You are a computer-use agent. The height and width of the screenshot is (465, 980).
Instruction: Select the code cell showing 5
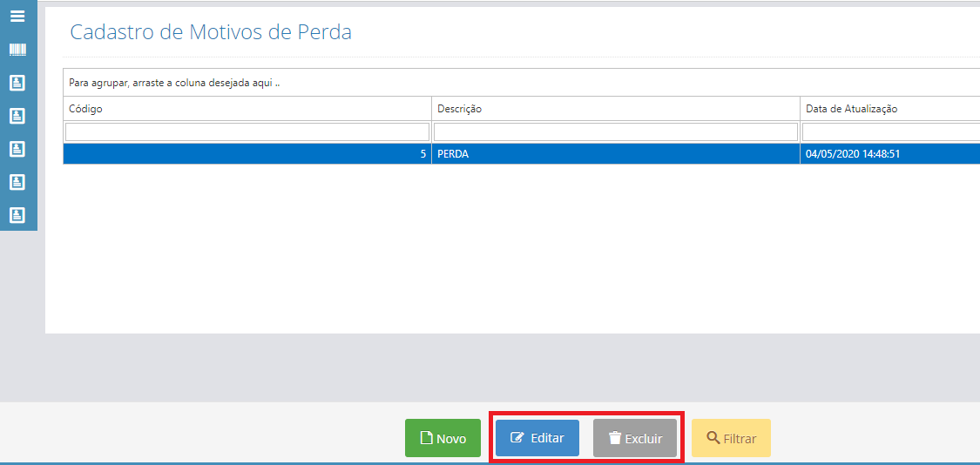coord(247,154)
